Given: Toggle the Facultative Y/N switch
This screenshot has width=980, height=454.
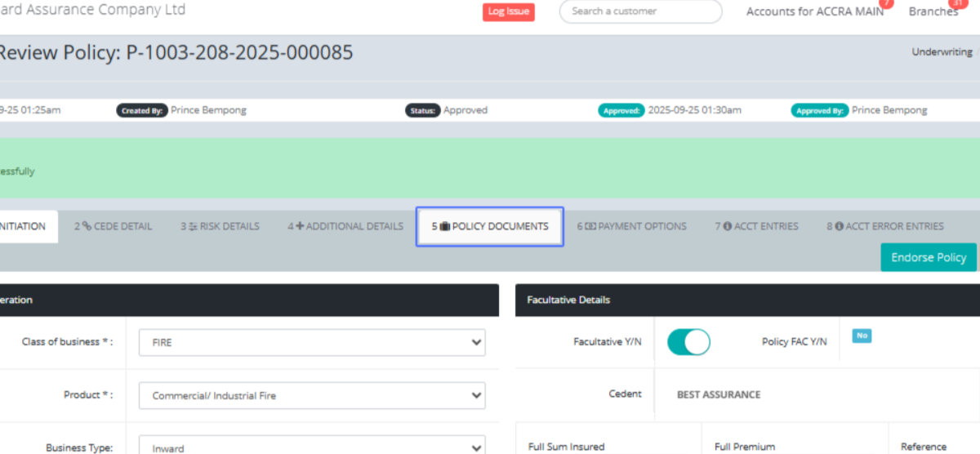Looking at the screenshot, I should click(x=688, y=342).
